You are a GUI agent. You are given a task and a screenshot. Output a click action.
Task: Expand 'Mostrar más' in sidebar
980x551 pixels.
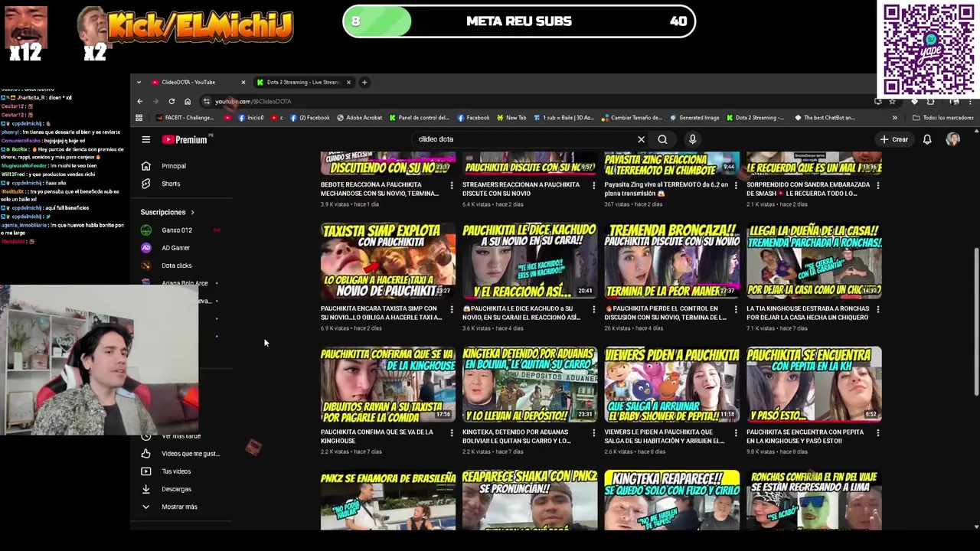179,507
